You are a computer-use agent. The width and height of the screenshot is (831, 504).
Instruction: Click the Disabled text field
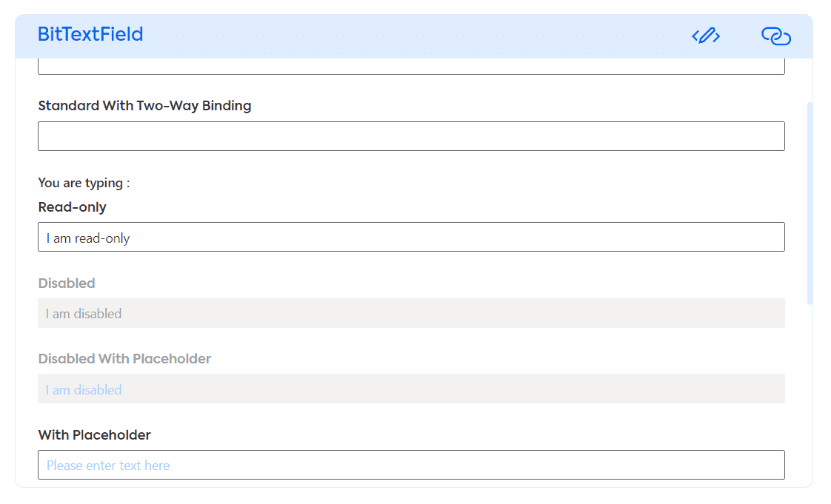(x=411, y=313)
